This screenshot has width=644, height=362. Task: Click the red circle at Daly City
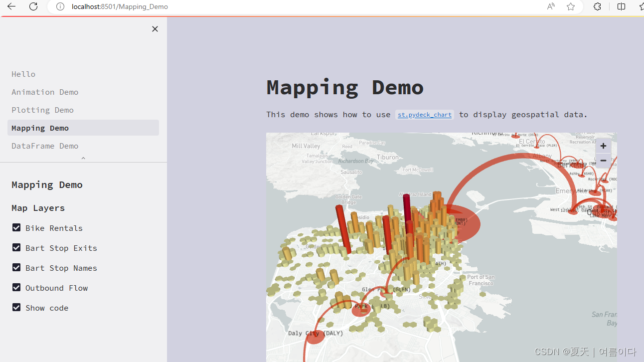click(315, 338)
